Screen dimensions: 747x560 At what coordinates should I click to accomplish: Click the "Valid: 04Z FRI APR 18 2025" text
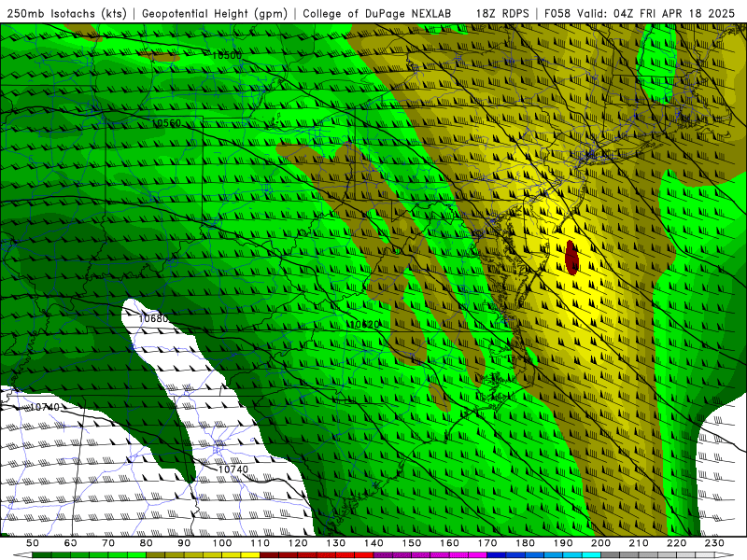coord(656,14)
